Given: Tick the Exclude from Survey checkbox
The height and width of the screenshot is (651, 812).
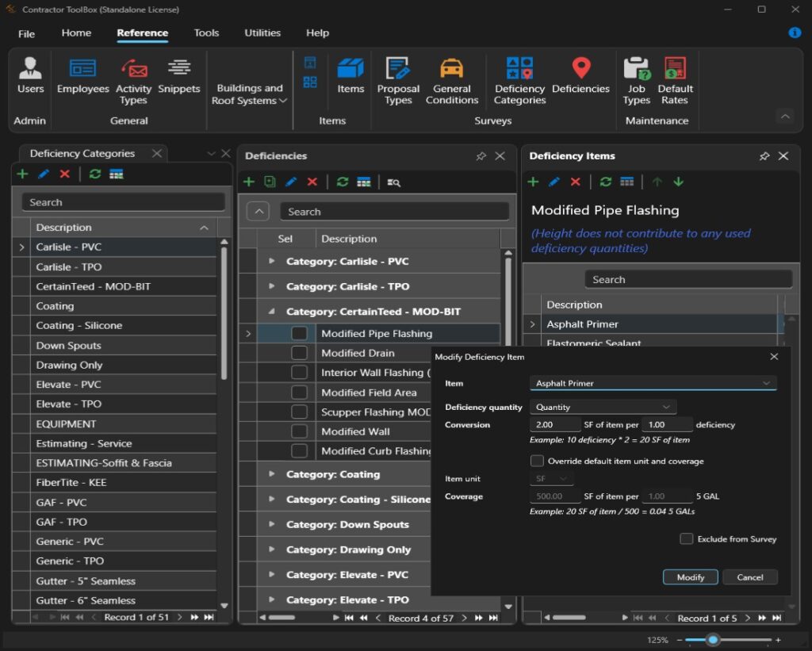Looking at the screenshot, I should [x=687, y=539].
